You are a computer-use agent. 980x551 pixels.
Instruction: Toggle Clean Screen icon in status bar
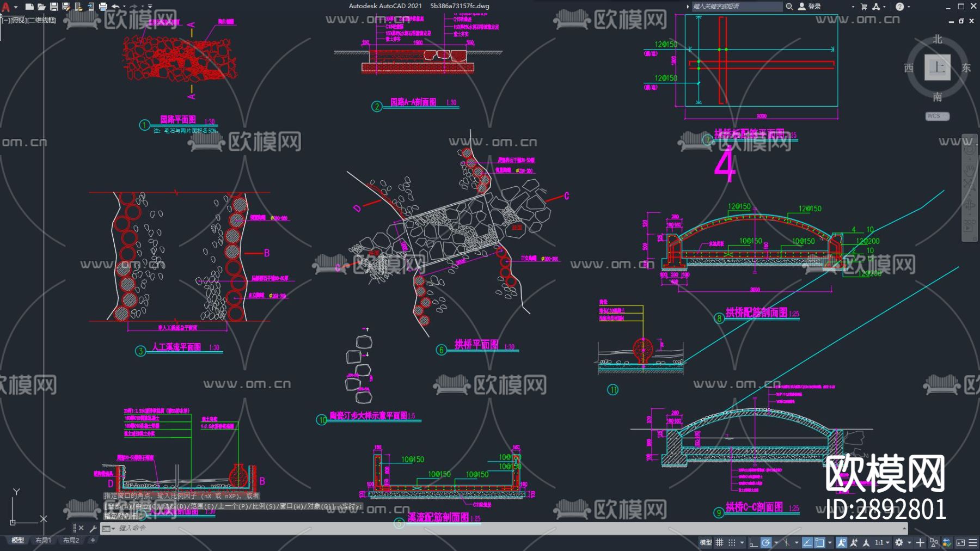pos(960,542)
